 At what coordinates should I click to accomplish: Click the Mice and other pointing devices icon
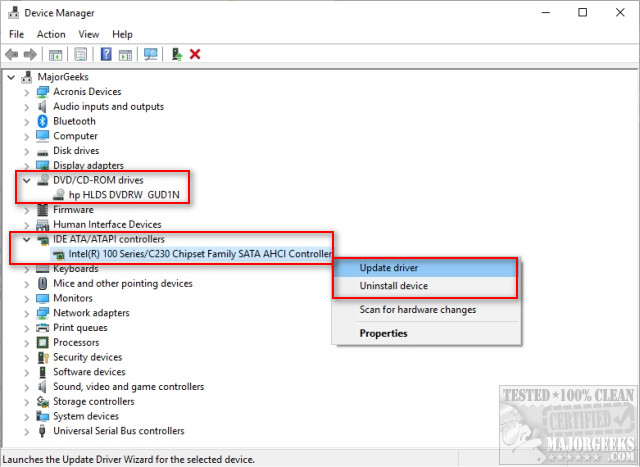(x=42, y=283)
